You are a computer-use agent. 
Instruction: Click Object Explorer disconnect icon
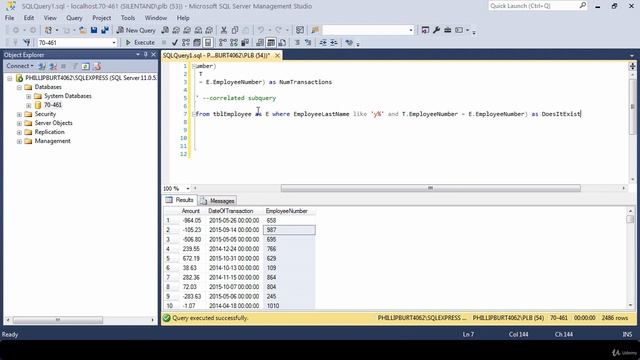(x=53, y=66)
